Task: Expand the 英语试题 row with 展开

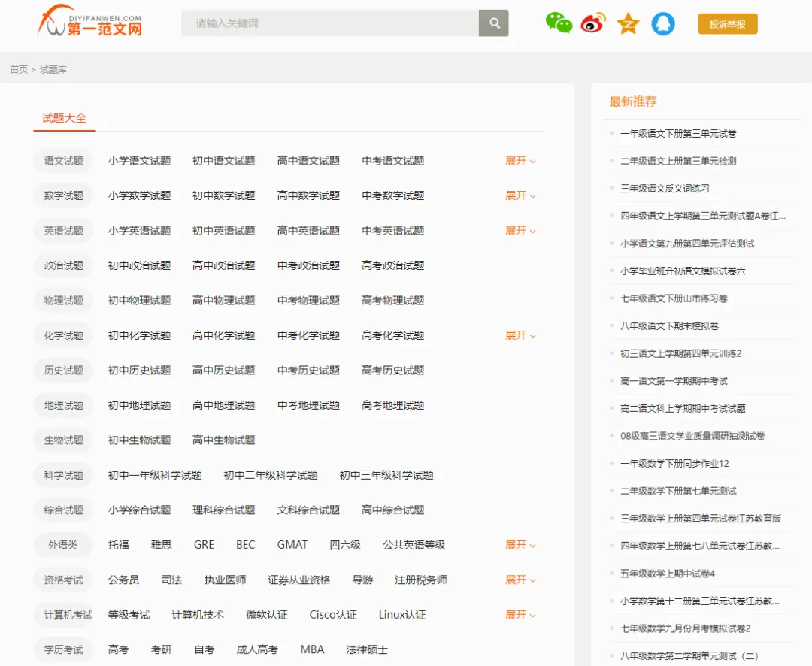Action: [520, 231]
